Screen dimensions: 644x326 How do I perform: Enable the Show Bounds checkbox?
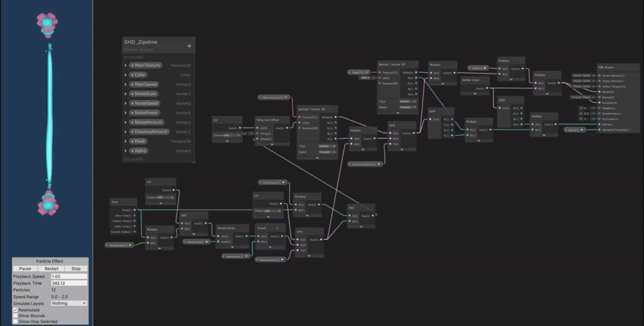[x=15, y=316]
